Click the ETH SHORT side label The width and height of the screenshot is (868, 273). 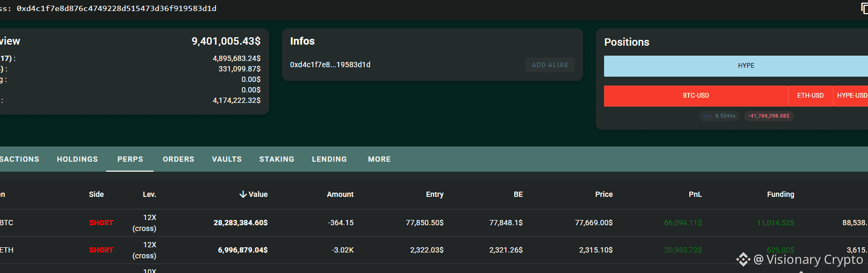point(101,250)
